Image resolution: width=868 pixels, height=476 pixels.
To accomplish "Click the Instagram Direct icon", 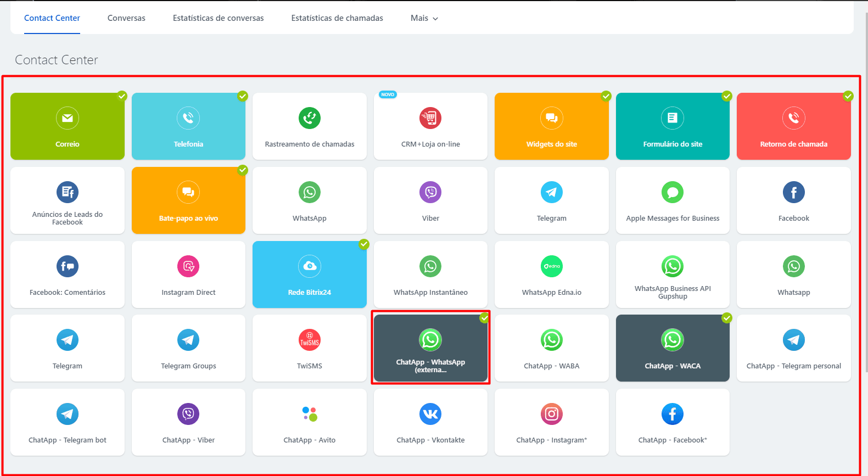I will click(188, 266).
